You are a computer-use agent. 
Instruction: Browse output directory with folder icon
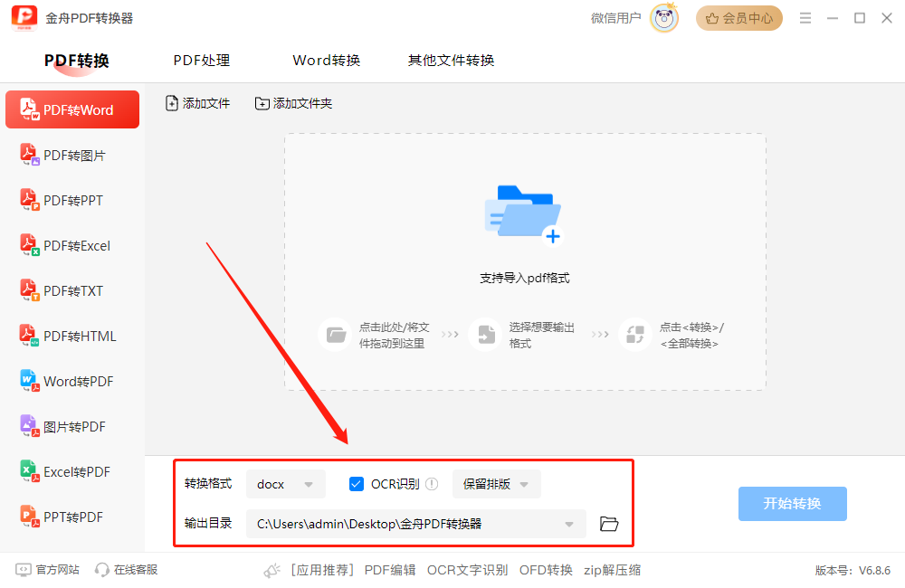[x=609, y=524]
